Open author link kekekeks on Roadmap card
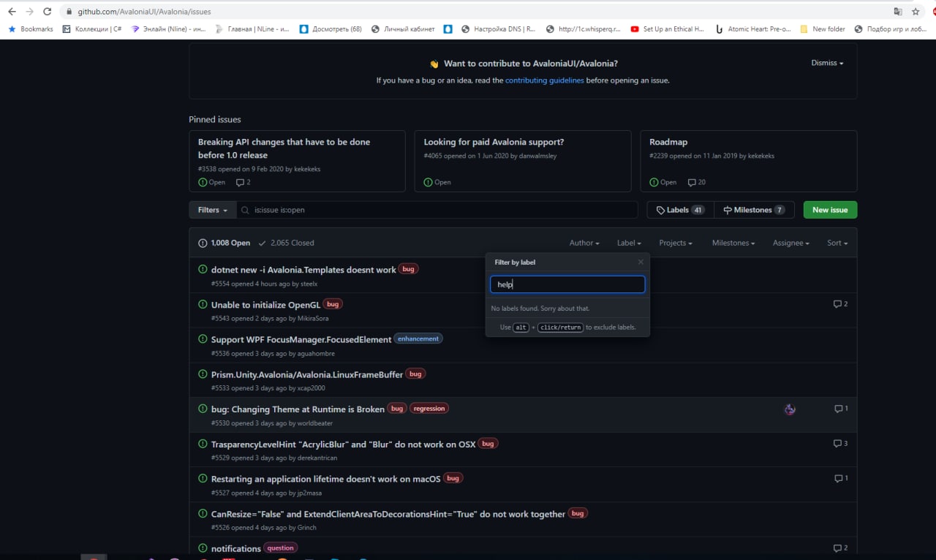The width and height of the screenshot is (936, 560). pos(761,156)
